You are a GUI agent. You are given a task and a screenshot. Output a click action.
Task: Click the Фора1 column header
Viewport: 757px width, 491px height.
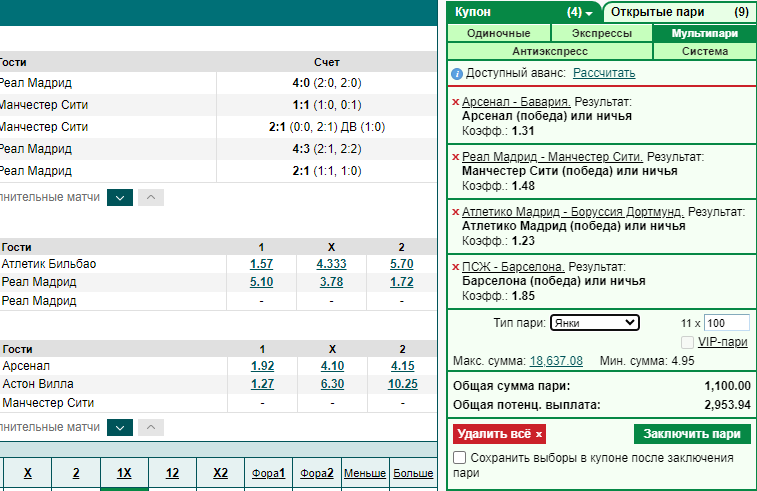click(x=268, y=473)
